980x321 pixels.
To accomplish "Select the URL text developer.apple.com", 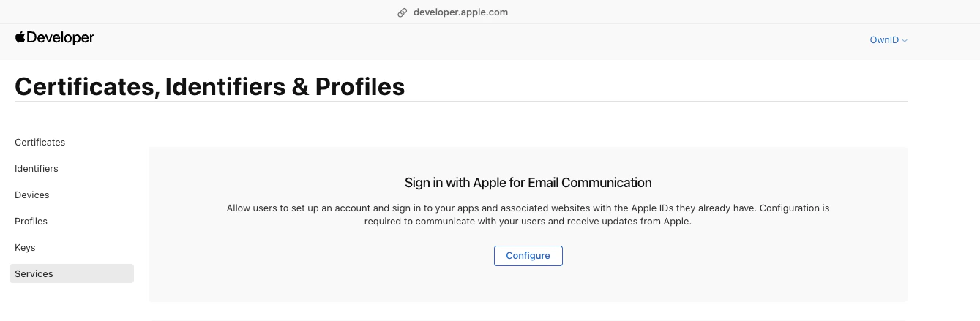I will click(x=460, y=12).
